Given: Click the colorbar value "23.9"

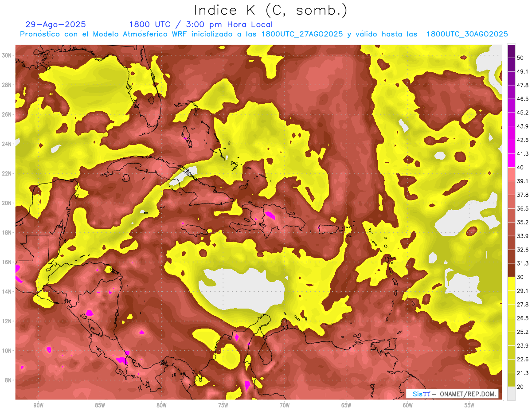Looking at the screenshot, I should coord(523,346).
